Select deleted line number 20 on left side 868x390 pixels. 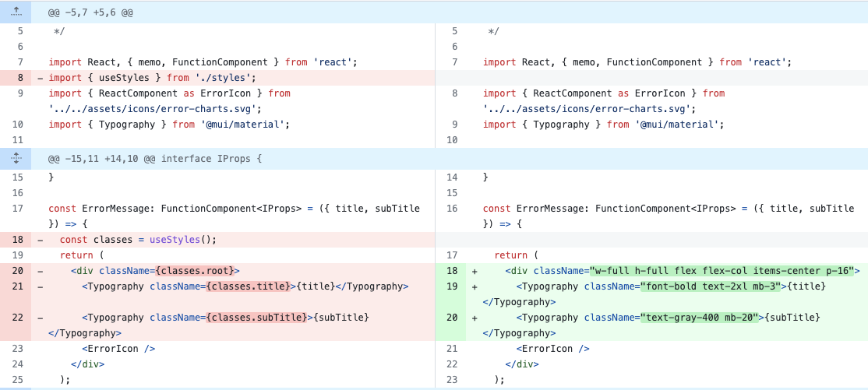point(19,271)
